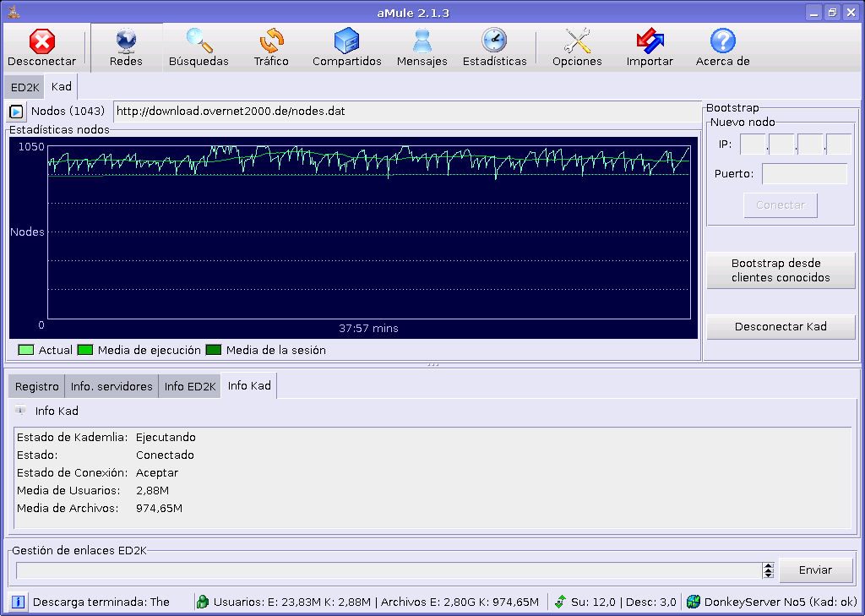Open the Búsquedas search page
The width and height of the screenshot is (865, 616).
199,47
